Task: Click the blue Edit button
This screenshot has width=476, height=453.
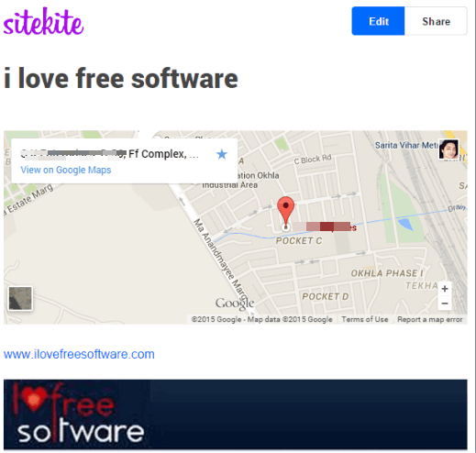Action: 378,21
